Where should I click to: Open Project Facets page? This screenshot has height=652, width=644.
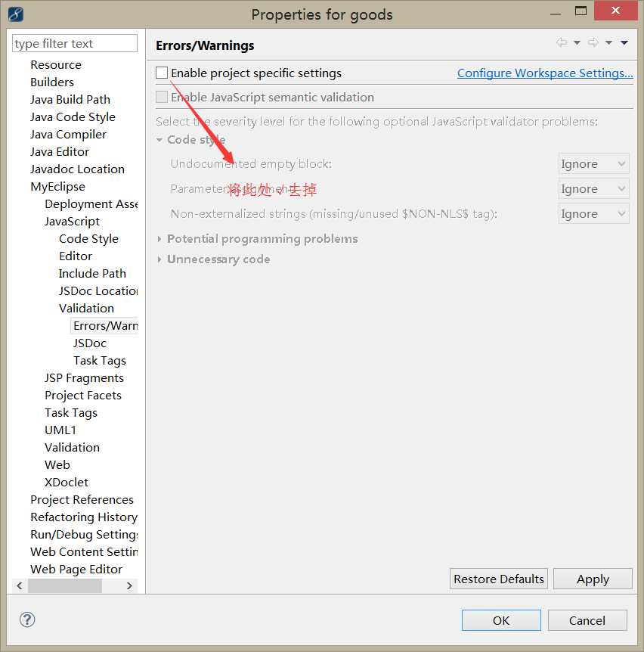point(83,396)
